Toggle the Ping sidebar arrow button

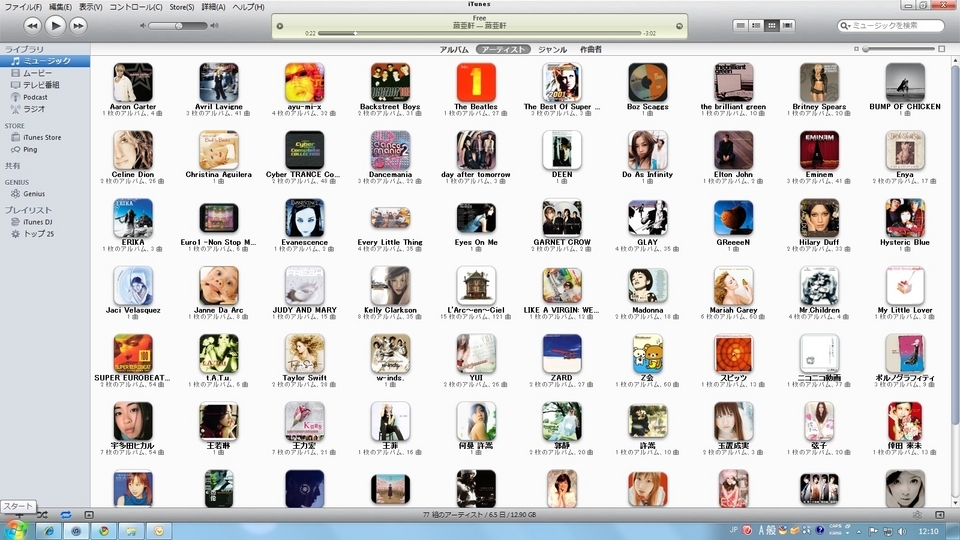[x=940, y=516]
